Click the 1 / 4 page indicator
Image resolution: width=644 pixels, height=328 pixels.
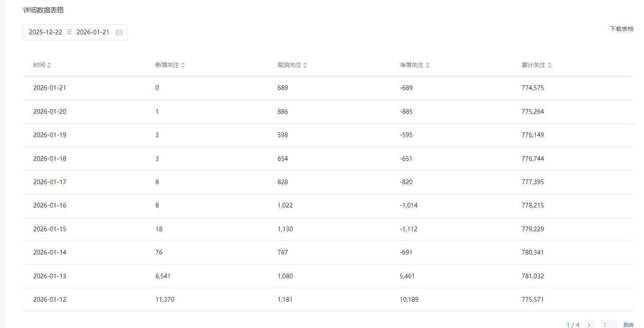(x=573, y=325)
